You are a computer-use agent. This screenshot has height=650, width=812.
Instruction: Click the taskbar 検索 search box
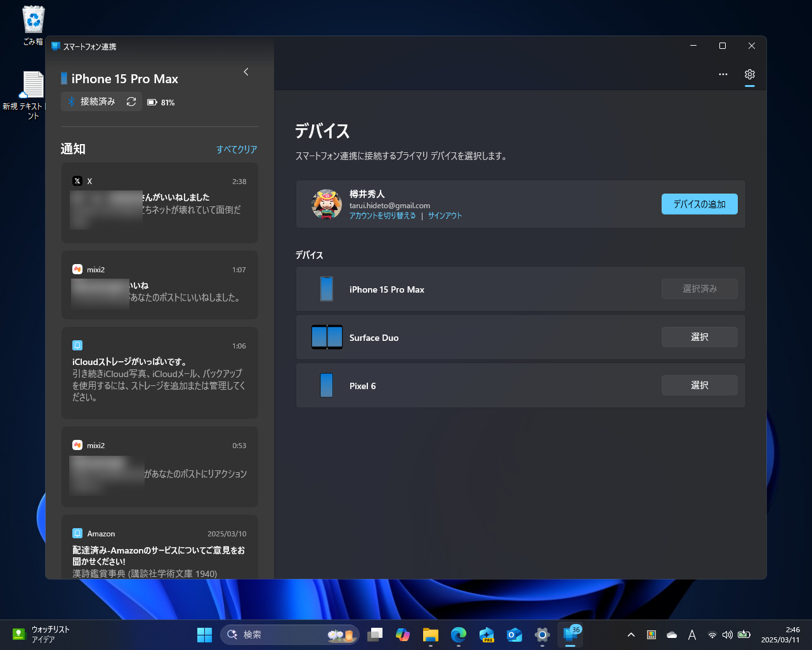pyautogui.click(x=290, y=635)
